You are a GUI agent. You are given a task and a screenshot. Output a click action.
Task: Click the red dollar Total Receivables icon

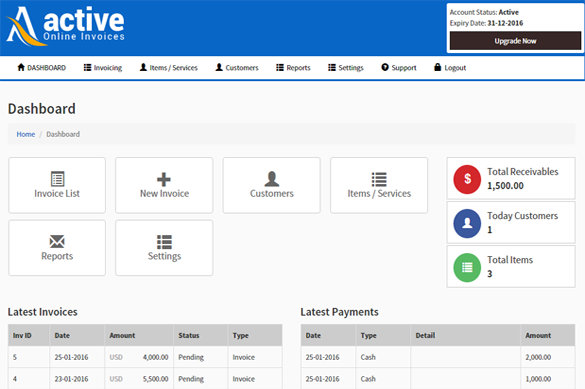click(467, 179)
